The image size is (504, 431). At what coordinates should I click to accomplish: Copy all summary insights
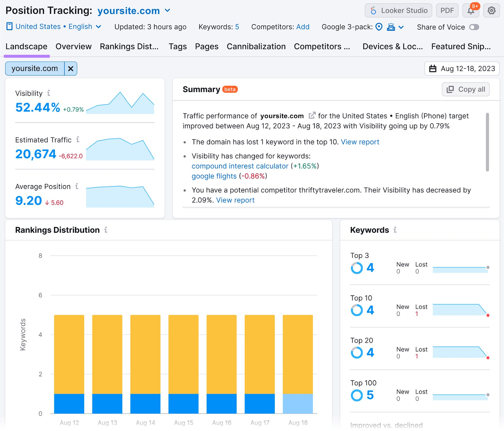tap(466, 89)
